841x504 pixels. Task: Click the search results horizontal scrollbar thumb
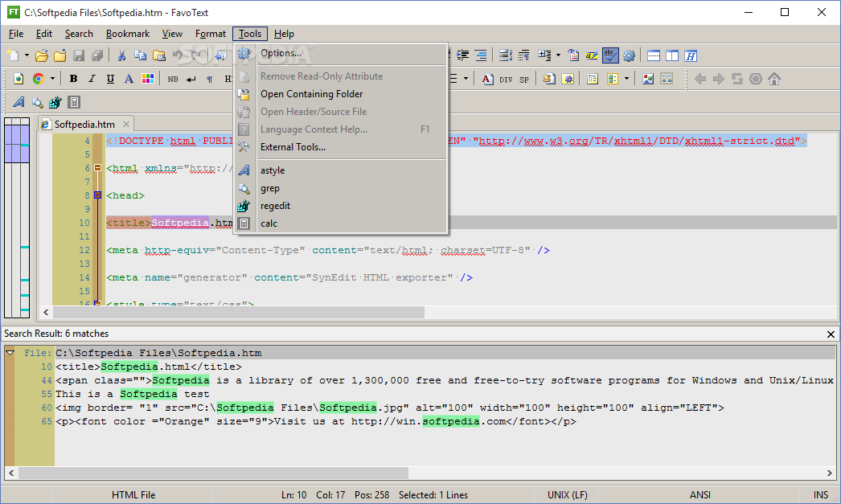click(214, 473)
